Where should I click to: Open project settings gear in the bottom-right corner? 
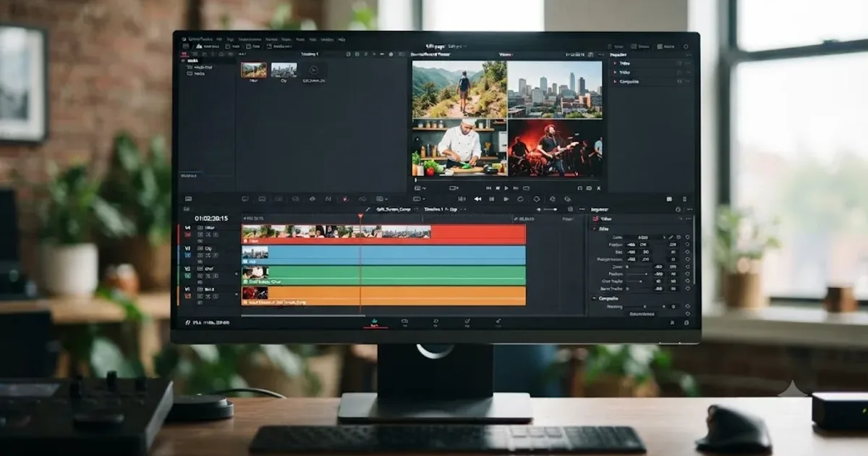tap(686, 322)
